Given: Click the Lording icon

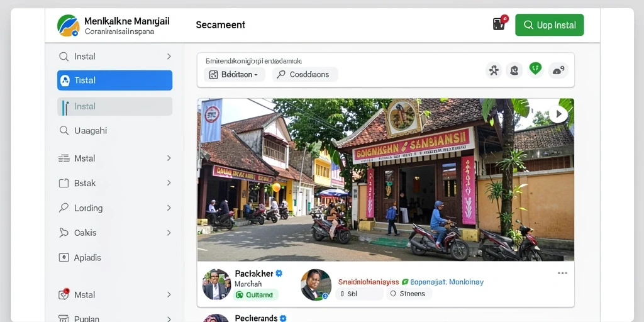Looking at the screenshot, I should click(64, 208).
